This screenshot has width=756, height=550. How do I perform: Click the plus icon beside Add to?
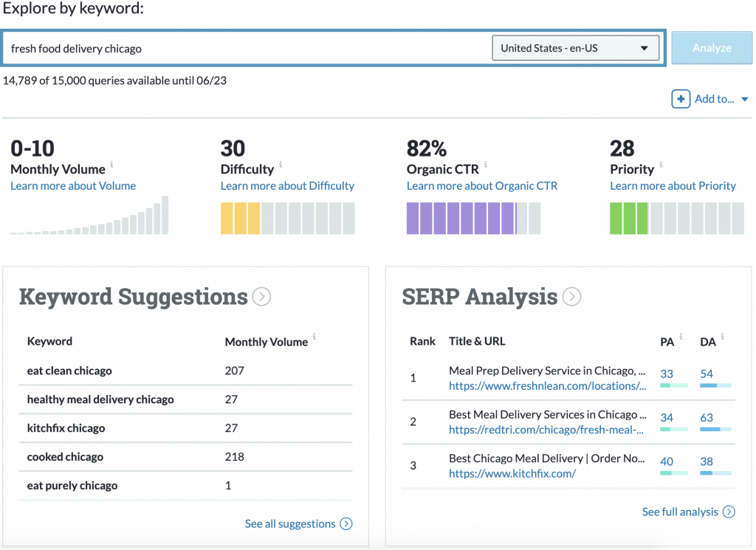(680, 99)
